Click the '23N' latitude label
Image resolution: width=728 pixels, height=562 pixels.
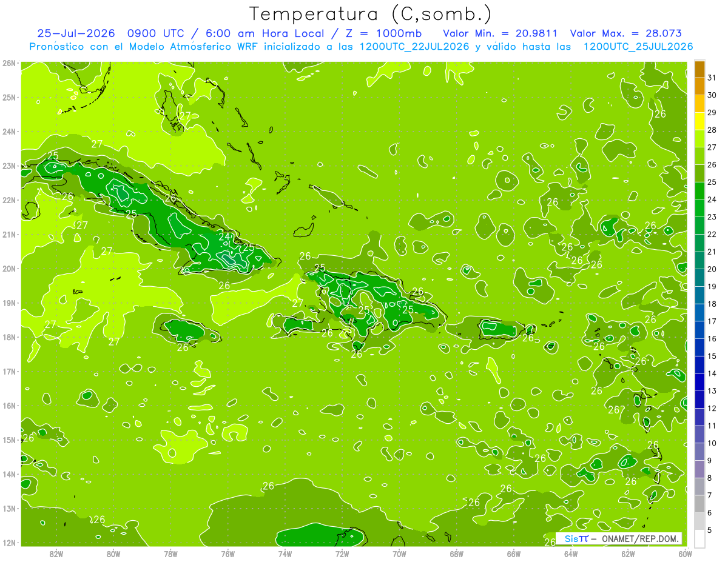pyautogui.click(x=8, y=166)
